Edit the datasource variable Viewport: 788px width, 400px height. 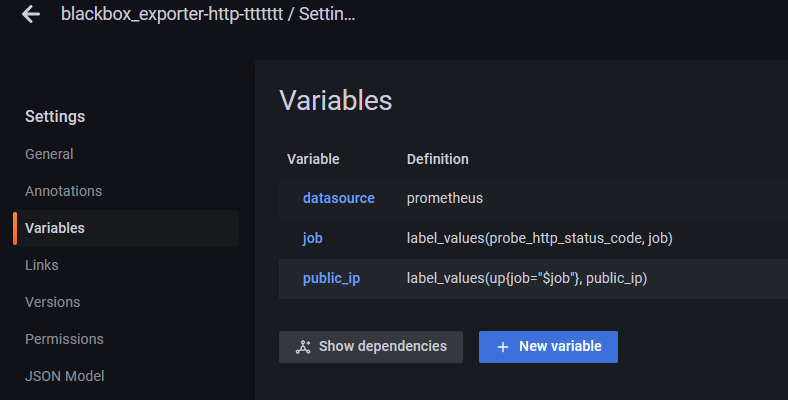coord(338,198)
